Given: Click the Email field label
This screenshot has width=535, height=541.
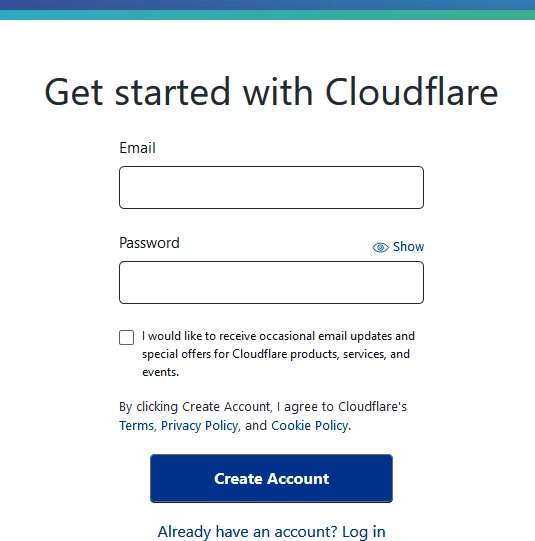Looking at the screenshot, I should coord(137,148).
